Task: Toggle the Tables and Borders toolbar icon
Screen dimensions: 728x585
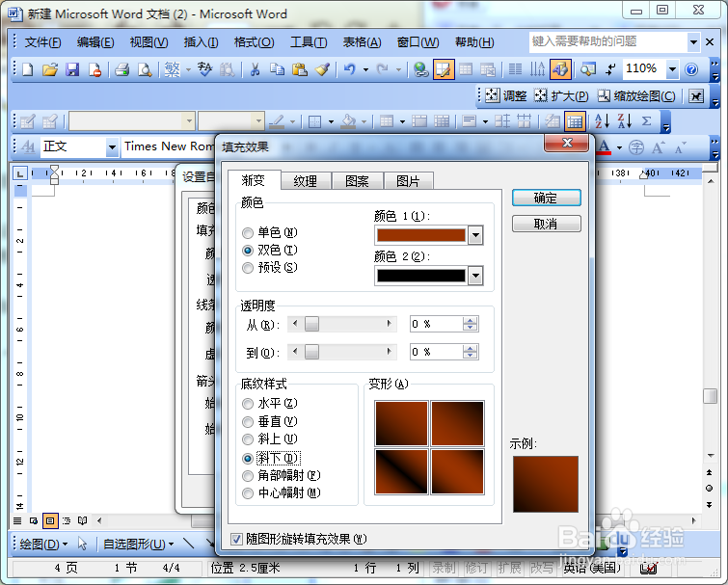Action: (444, 69)
